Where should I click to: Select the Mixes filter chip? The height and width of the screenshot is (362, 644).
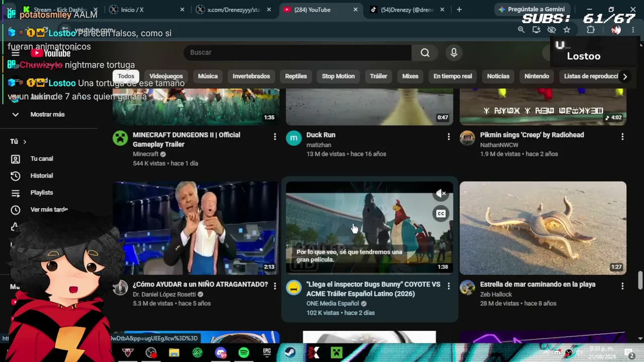(x=410, y=76)
